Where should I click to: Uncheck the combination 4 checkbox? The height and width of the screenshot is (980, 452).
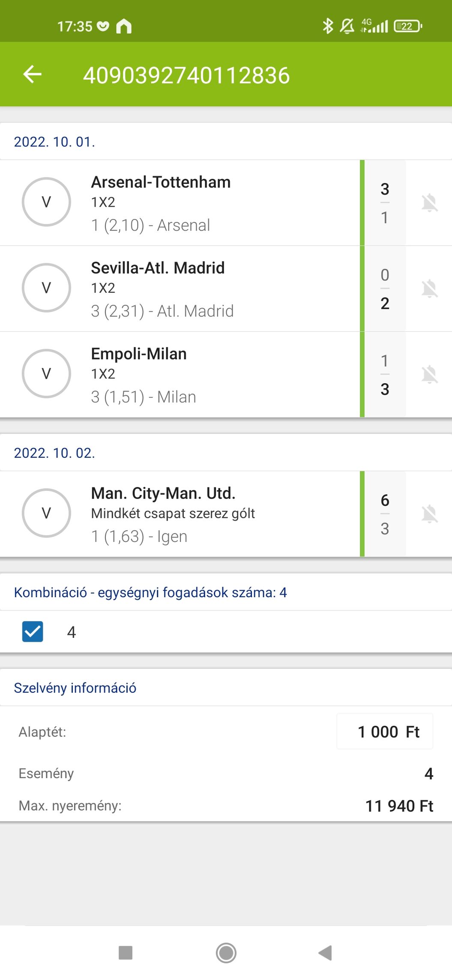pyautogui.click(x=33, y=631)
